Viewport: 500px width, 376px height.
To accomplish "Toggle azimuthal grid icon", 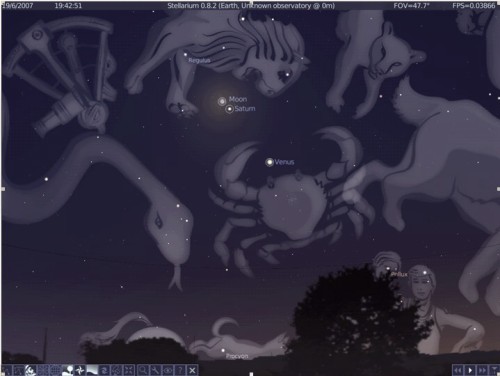I will [43, 370].
